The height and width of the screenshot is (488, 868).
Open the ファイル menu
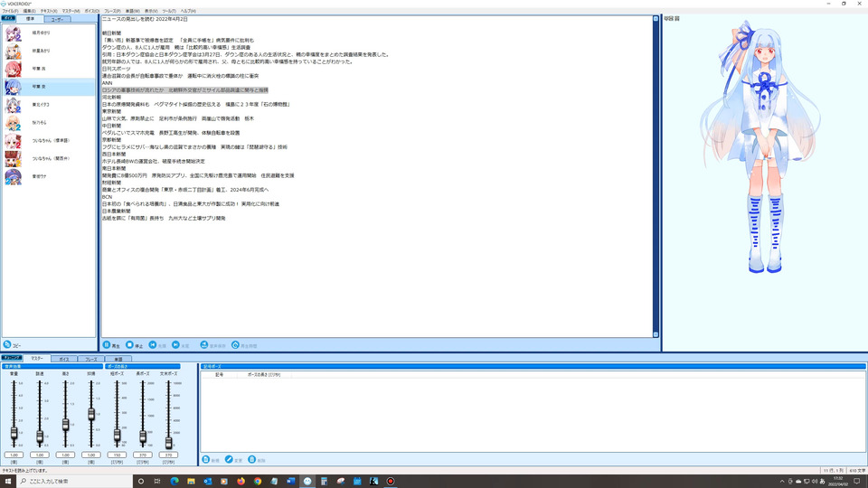point(10,11)
